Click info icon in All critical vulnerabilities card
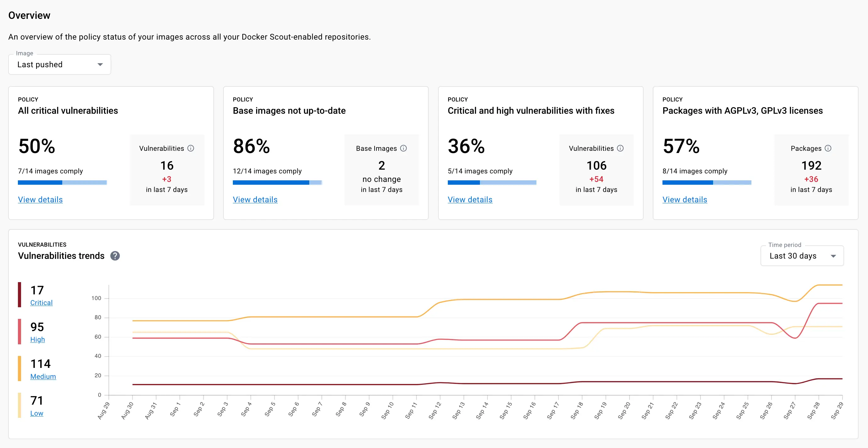The image size is (868, 448). coord(191,148)
